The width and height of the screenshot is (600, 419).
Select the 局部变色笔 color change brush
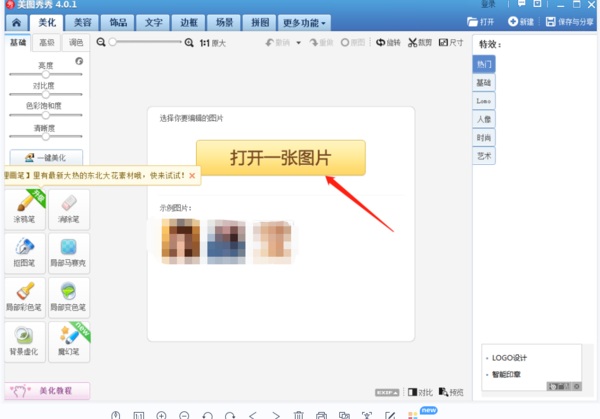click(x=69, y=297)
